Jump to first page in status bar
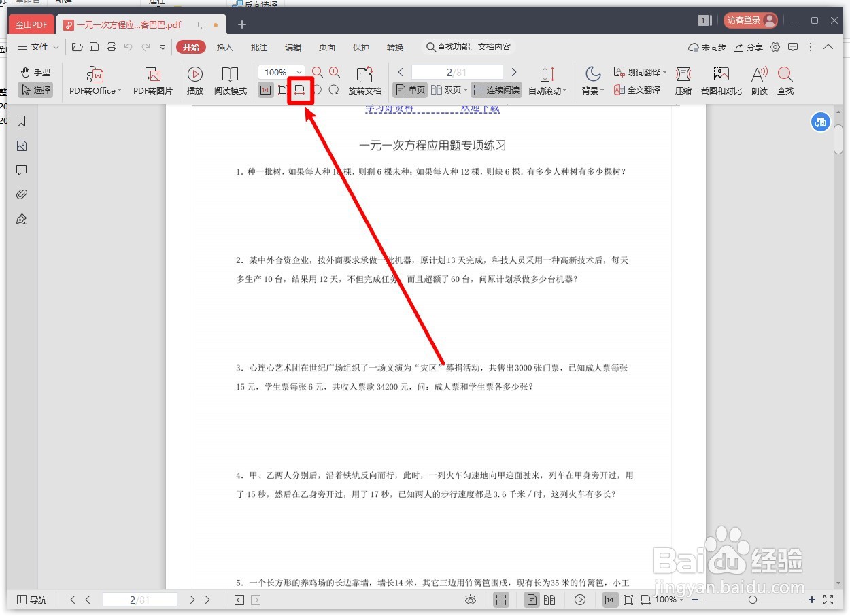The width and height of the screenshot is (850, 616). click(x=71, y=600)
